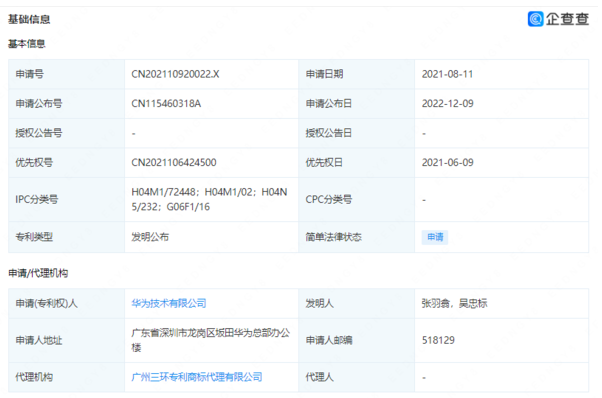Click the patent type 发明公布 value

click(x=150, y=237)
